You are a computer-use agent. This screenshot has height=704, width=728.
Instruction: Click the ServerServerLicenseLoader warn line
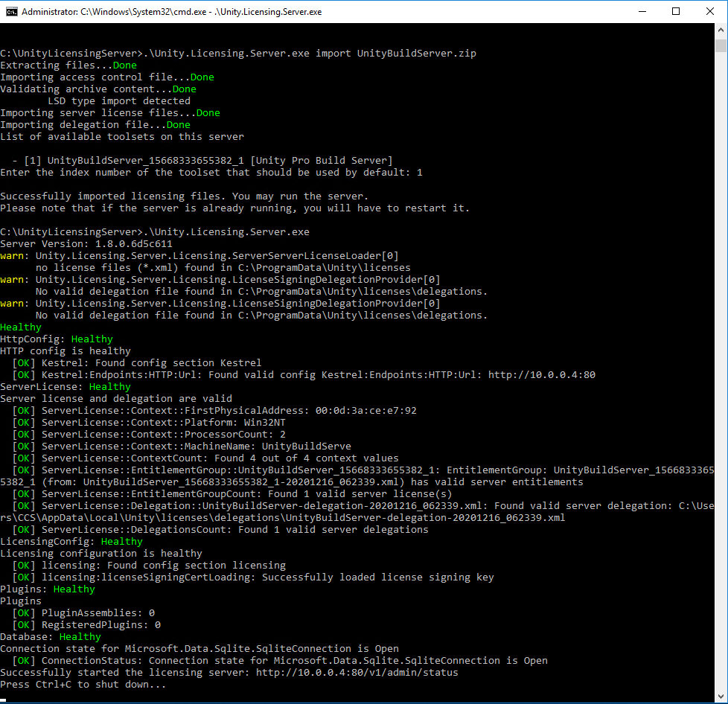coord(199,256)
